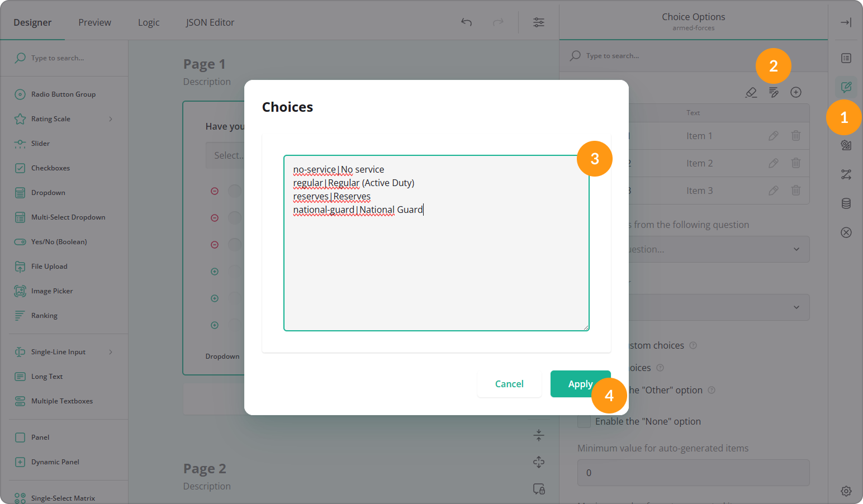Enable the "None" option
The width and height of the screenshot is (863, 504).
tap(584, 421)
